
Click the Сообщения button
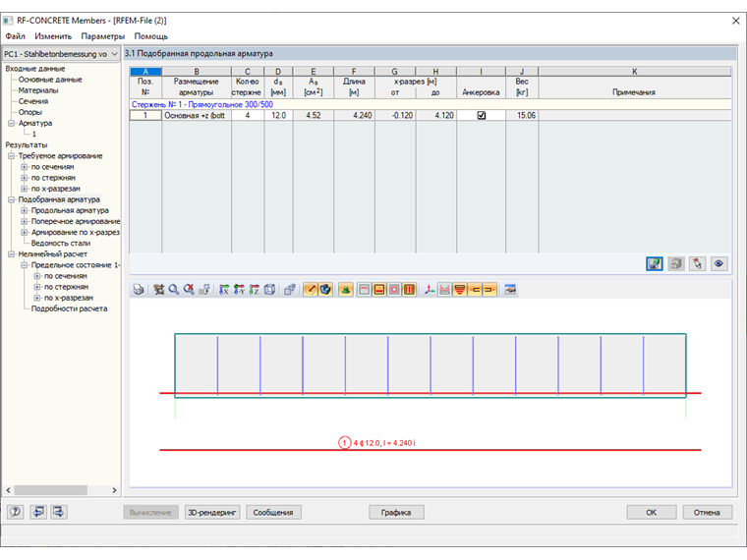[x=273, y=513]
